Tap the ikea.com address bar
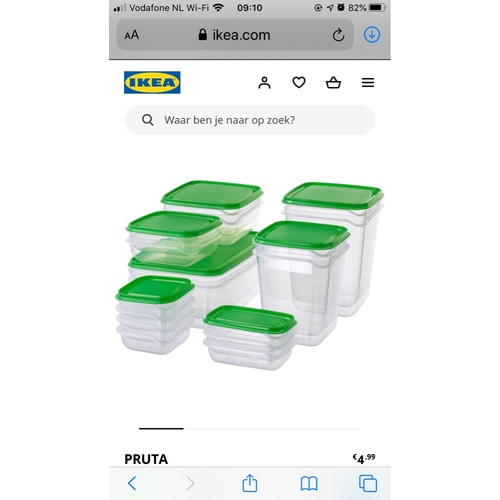Screen dimensions: 500x500 [235, 35]
